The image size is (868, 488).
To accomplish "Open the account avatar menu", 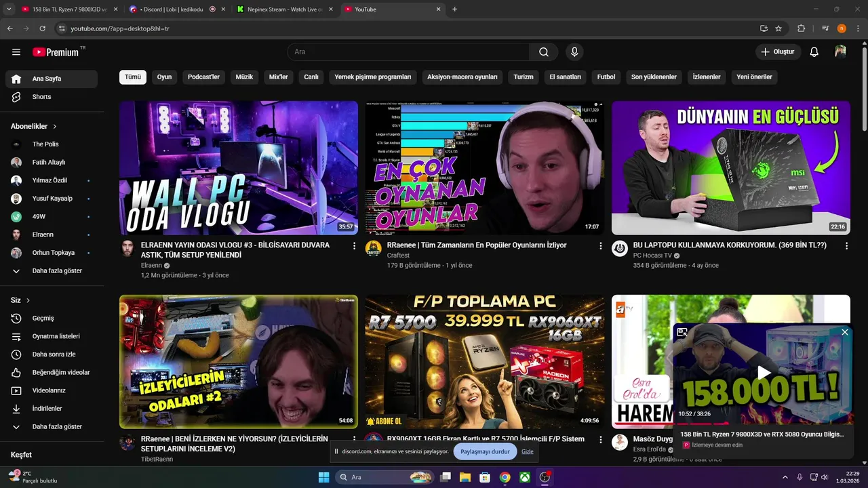I will pos(840,52).
